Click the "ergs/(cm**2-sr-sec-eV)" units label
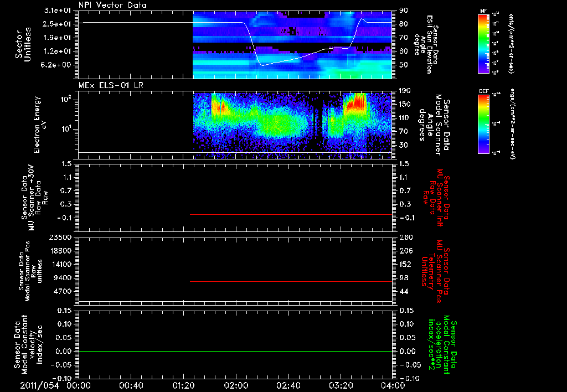The image size is (567, 392). [512, 123]
